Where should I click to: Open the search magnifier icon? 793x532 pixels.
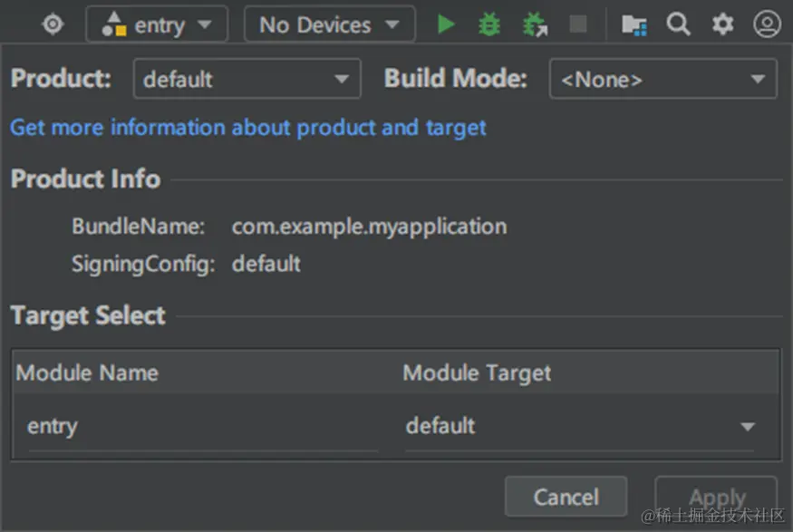[x=678, y=24]
